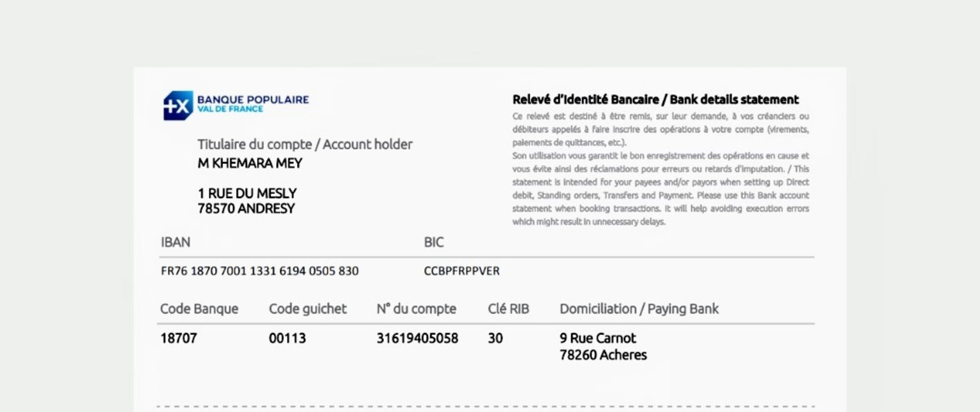The width and height of the screenshot is (980, 412).
Task: Select the account number 31619405058
Action: [417, 338]
